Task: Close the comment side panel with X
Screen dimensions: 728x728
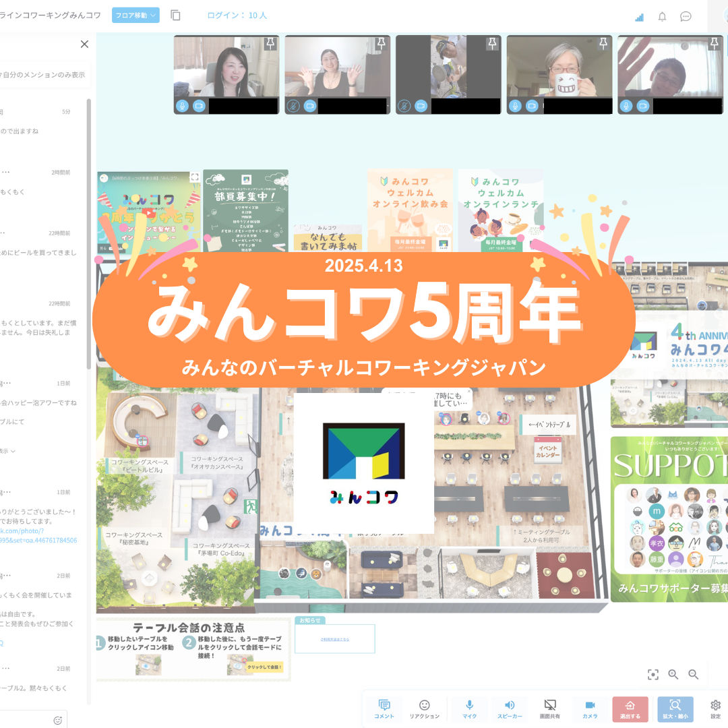Action: point(84,44)
